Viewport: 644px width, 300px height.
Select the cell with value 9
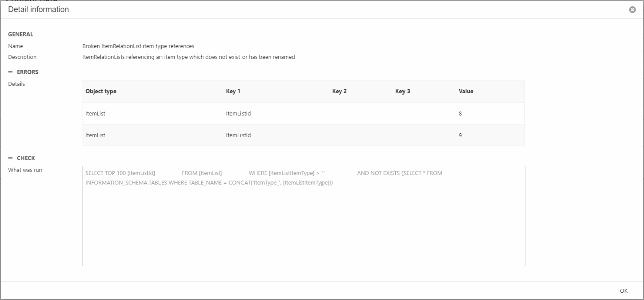pyautogui.click(x=460, y=135)
